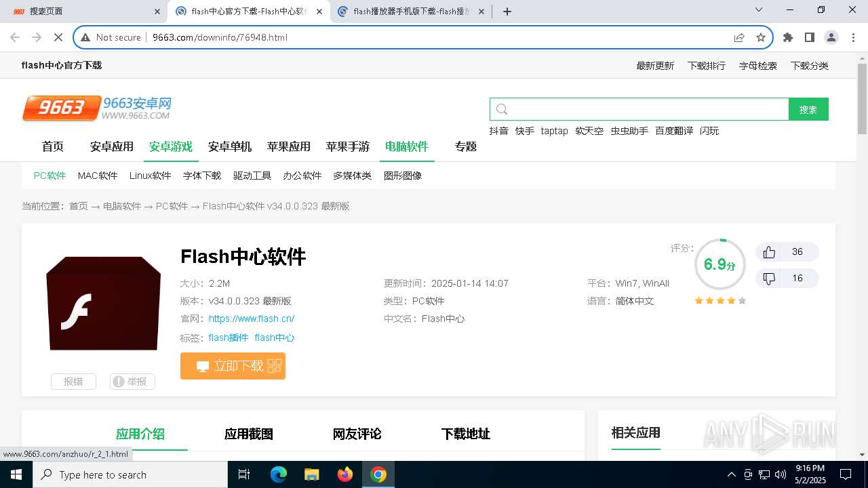Click the Flash app icon image

point(103,303)
